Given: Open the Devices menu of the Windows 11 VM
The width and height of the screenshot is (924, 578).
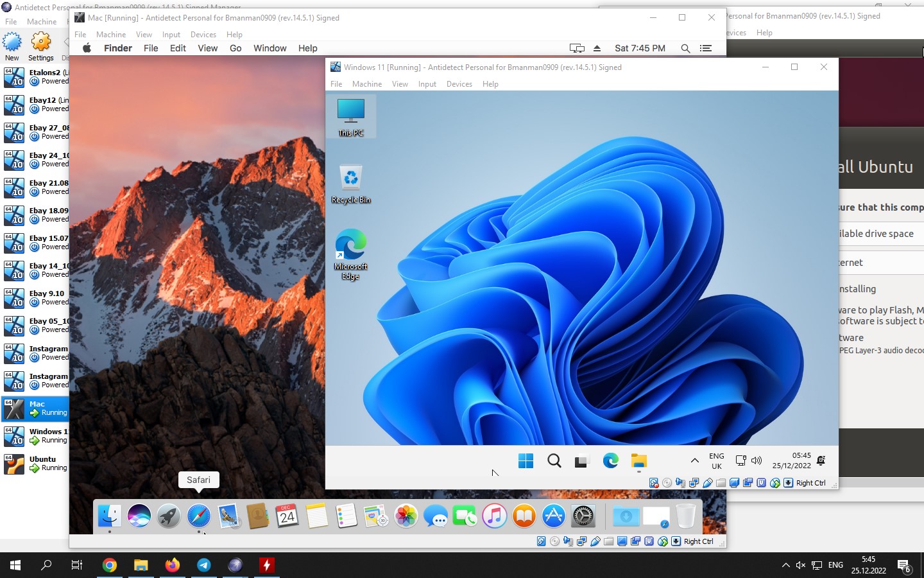Looking at the screenshot, I should [459, 83].
